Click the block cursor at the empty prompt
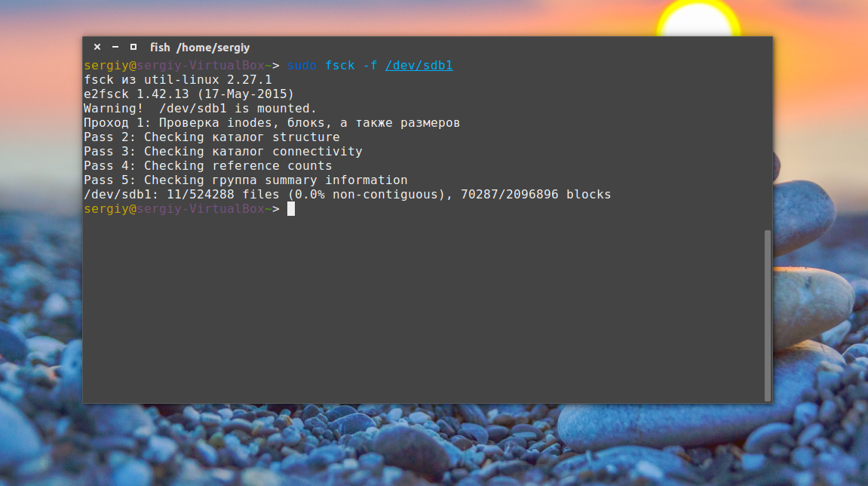The image size is (868, 486). click(x=291, y=209)
